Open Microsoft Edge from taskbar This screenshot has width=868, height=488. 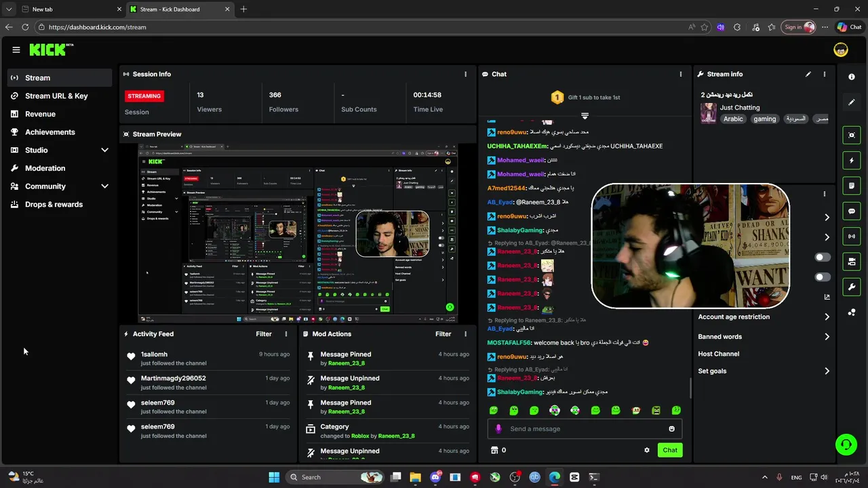click(x=555, y=477)
